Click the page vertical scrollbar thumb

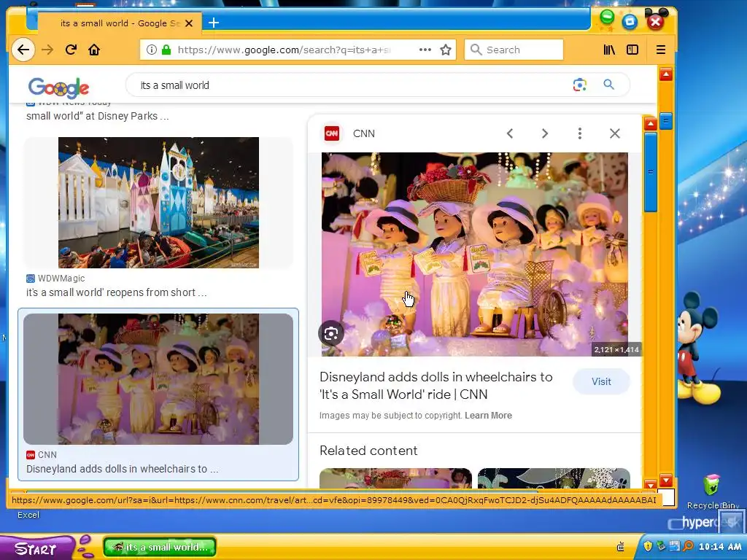click(665, 122)
